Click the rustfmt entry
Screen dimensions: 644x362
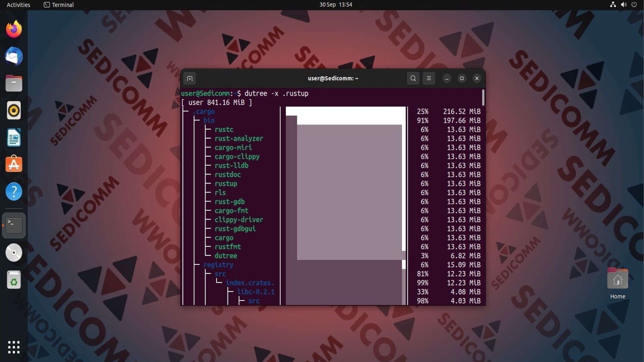pyautogui.click(x=227, y=247)
